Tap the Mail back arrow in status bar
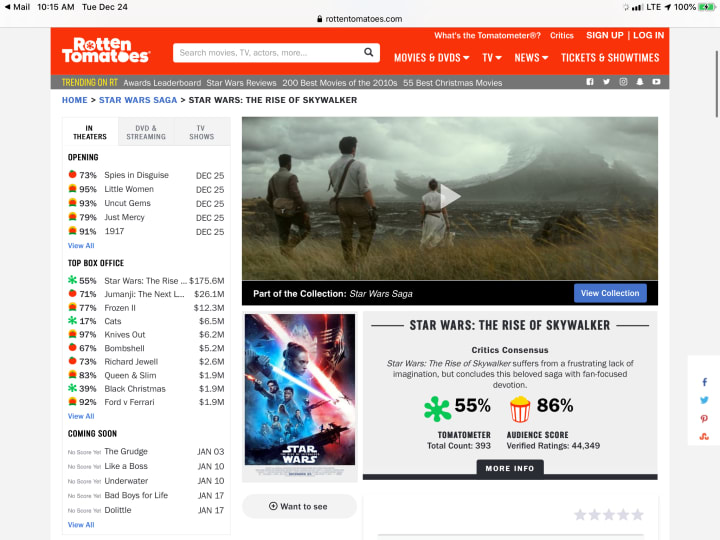This screenshot has height=540, width=720. pos(17,7)
